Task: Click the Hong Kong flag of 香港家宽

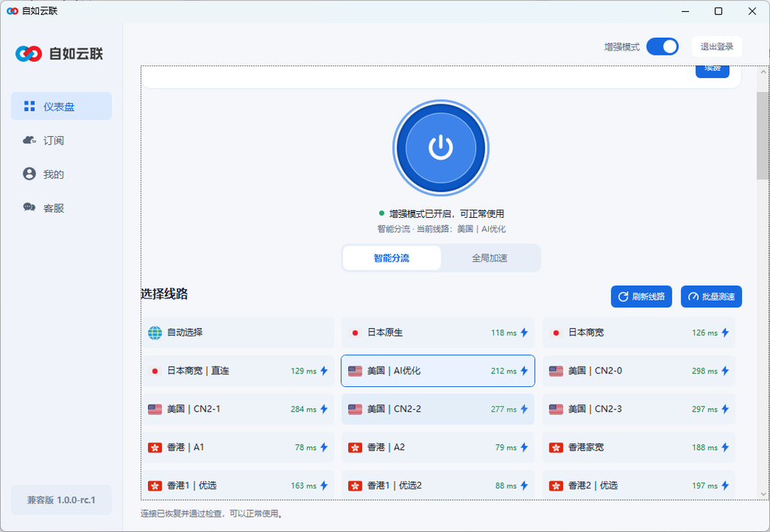Action: (556, 448)
